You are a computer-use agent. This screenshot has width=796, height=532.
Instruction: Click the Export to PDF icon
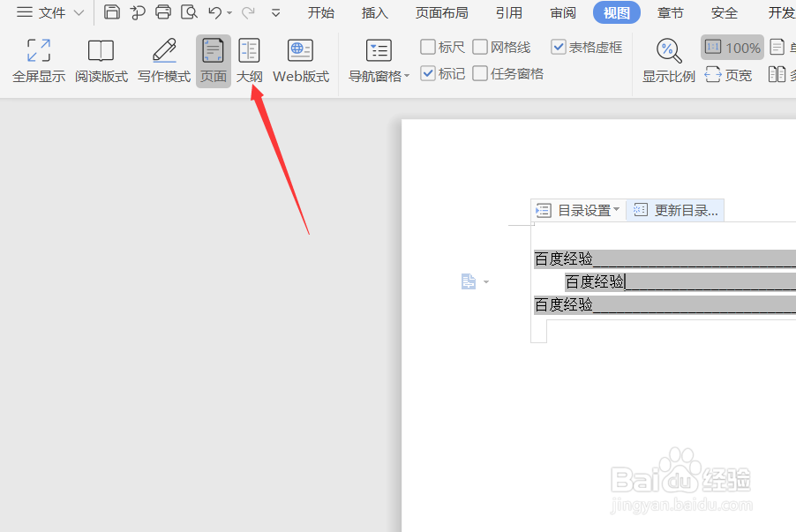(137, 12)
